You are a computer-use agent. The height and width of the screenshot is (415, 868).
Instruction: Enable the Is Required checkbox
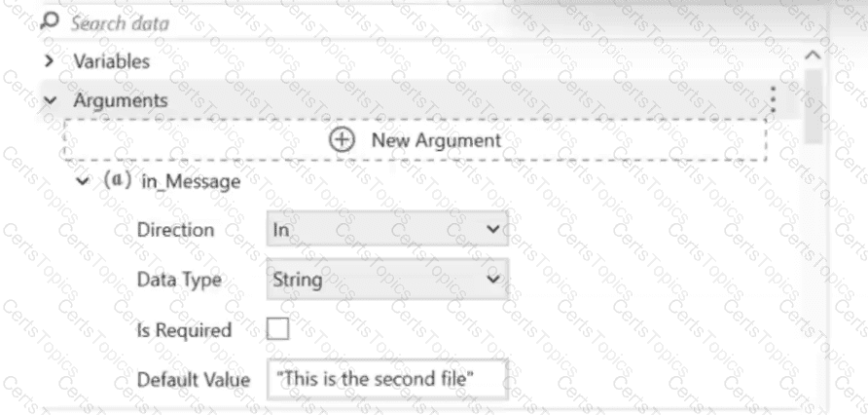click(277, 330)
